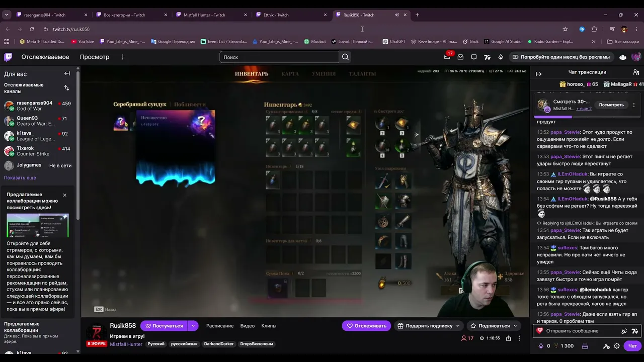Bookmark this page with the star icon

click(565, 29)
